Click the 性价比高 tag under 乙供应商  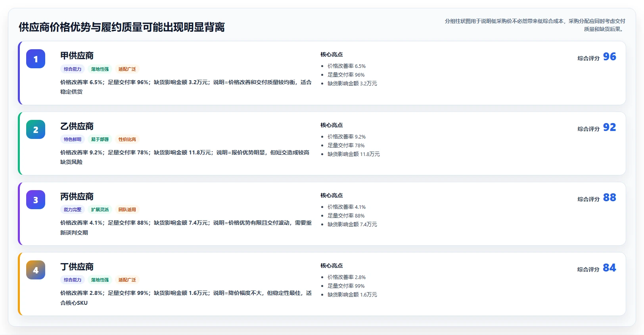pyautogui.click(x=127, y=139)
